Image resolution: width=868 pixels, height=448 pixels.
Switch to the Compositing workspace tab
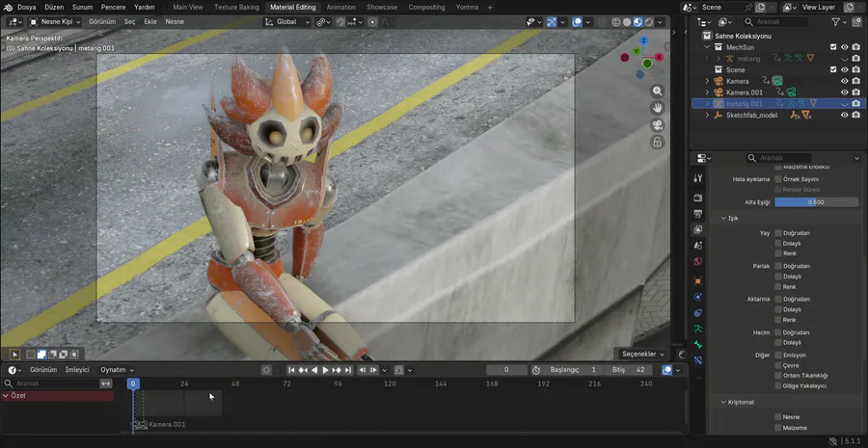(426, 7)
